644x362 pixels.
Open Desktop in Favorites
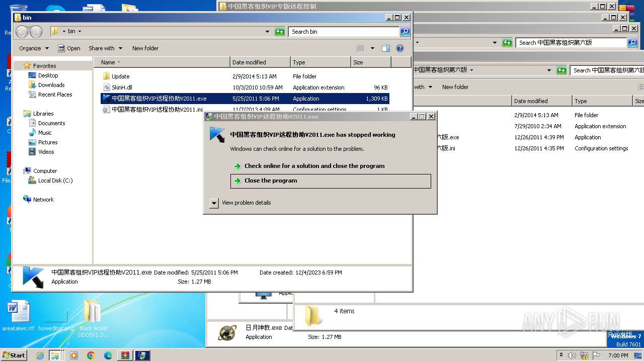pyautogui.click(x=48, y=75)
